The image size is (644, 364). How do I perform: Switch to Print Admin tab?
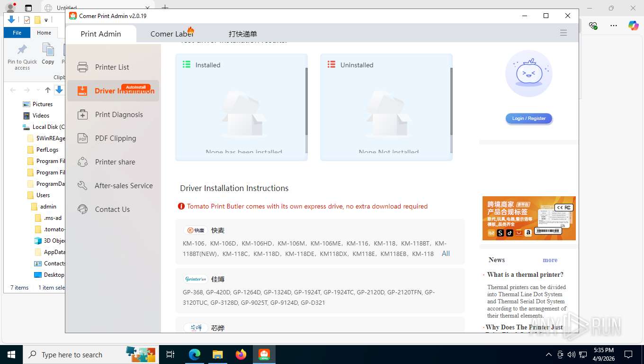pyautogui.click(x=101, y=34)
